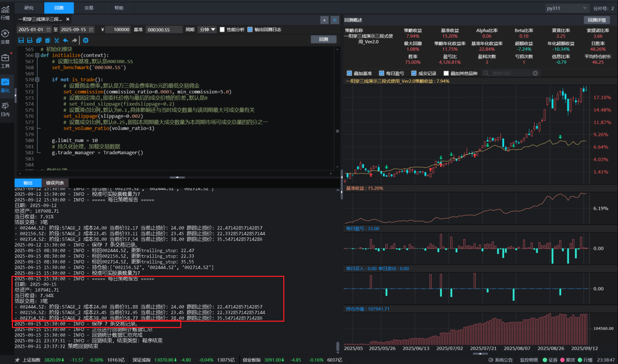Click the save file icon in editor toolbar
This screenshot has height=364, width=618.
(21, 40)
